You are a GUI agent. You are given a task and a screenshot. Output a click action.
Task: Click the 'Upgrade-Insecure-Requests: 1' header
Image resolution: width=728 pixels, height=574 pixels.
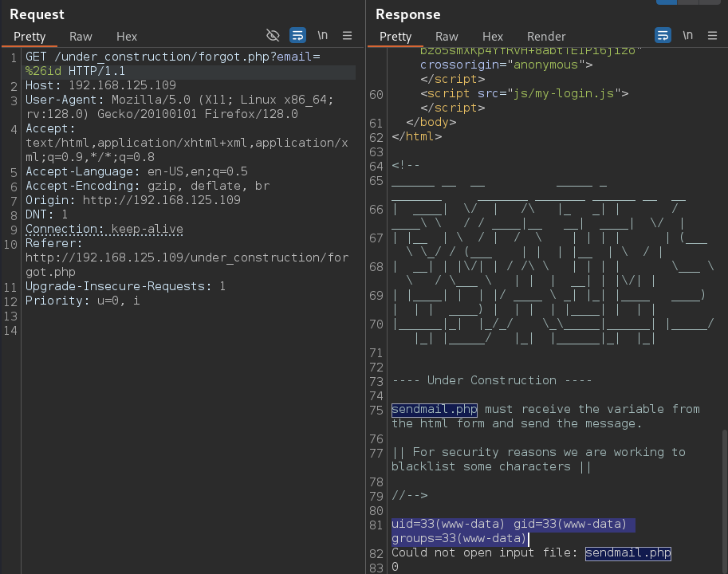pyautogui.click(x=125, y=286)
